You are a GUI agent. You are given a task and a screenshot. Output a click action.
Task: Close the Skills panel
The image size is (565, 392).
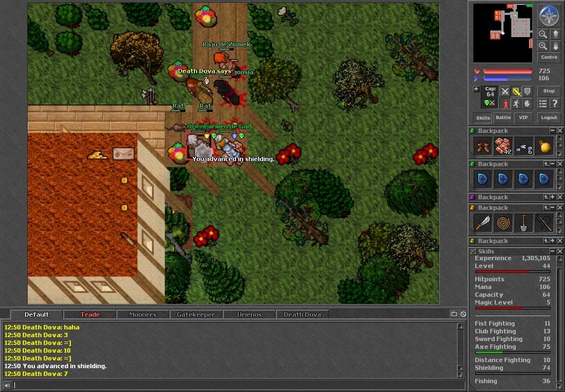[x=559, y=251]
